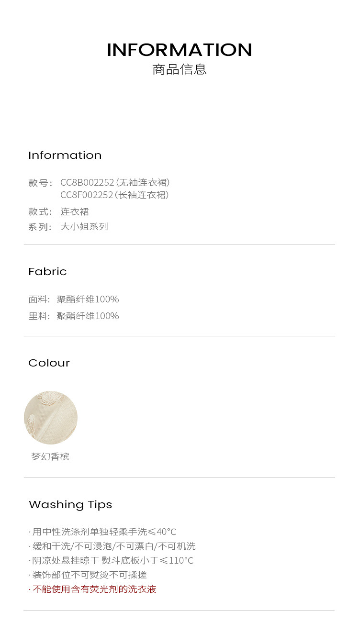Click the neutral detergent hand wash tip

pos(102,532)
